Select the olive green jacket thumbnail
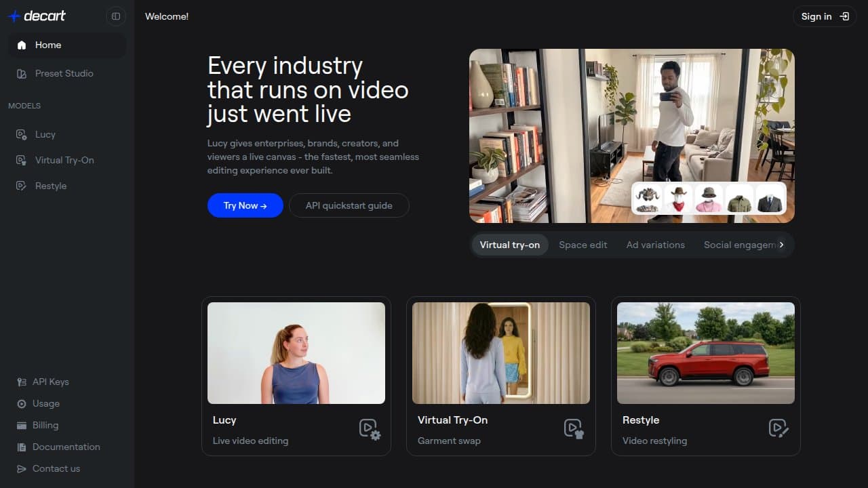This screenshot has height=488, width=868. pos(739,199)
